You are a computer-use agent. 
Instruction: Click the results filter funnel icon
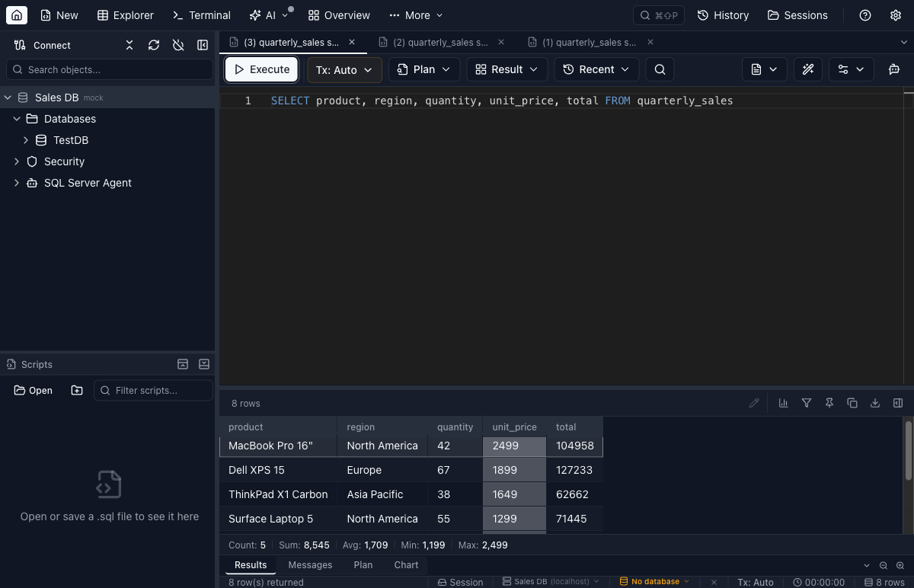pos(807,403)
